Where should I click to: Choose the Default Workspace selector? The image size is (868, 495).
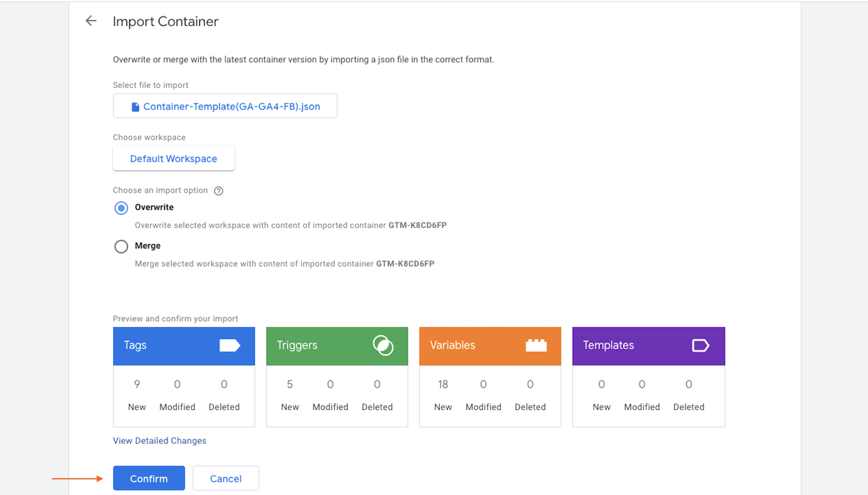pyautogui.click(x=174, y=159)
